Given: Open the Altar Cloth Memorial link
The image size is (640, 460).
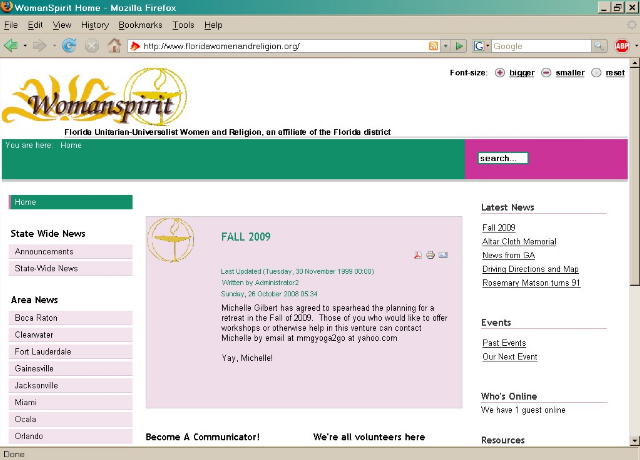Looking at the screenshot, I should 518,242.
